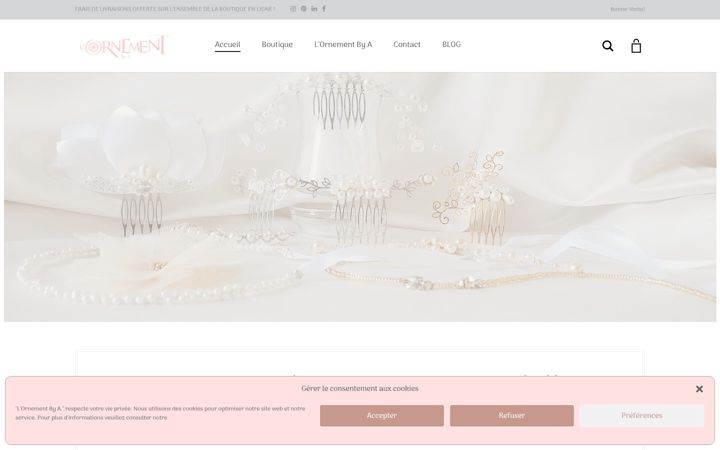
Task: Click 'Gérer le consentement aux cookies' title
Action: 360,388
